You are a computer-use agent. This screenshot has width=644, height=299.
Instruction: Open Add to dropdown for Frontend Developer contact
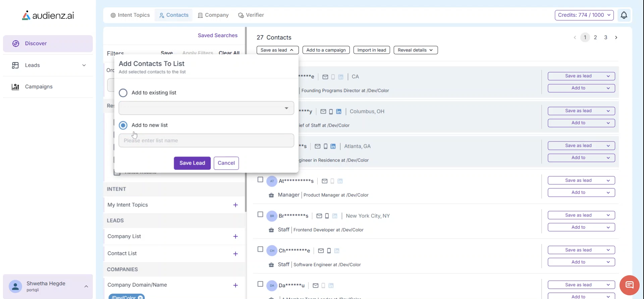pos(581,228)
